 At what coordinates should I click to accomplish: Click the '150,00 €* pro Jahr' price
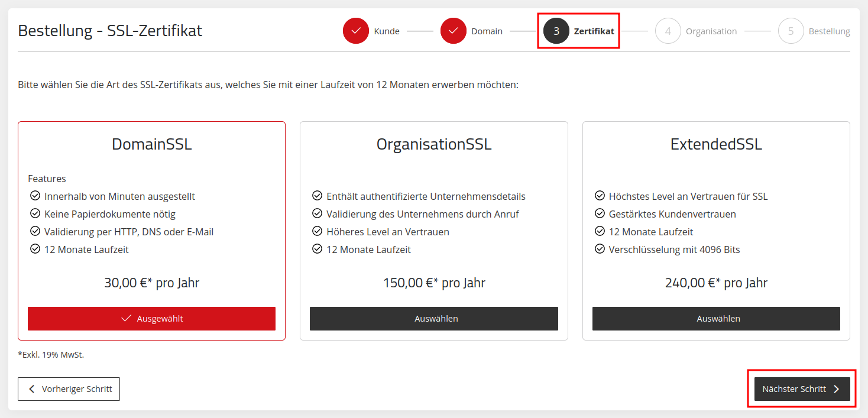434,283
